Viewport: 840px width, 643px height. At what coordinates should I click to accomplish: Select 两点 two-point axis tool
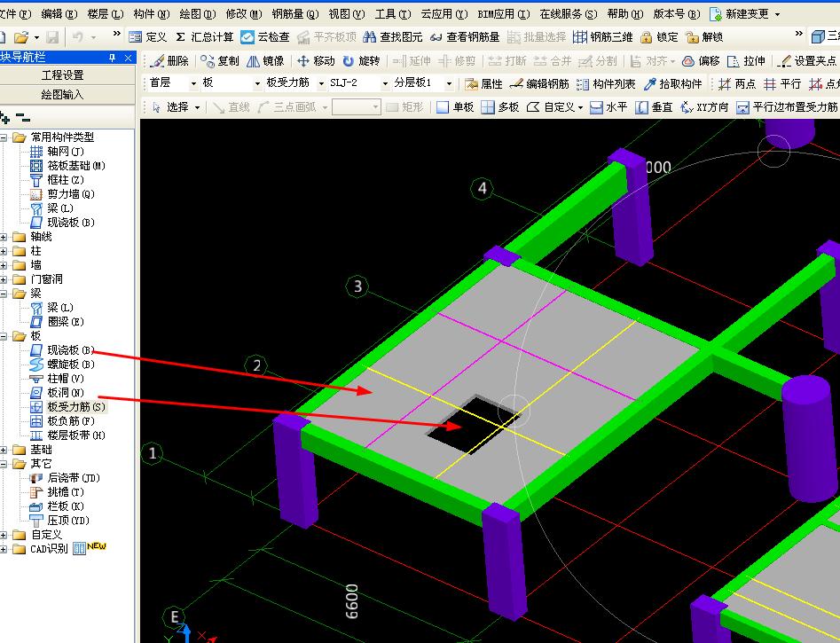coord(736,83)
